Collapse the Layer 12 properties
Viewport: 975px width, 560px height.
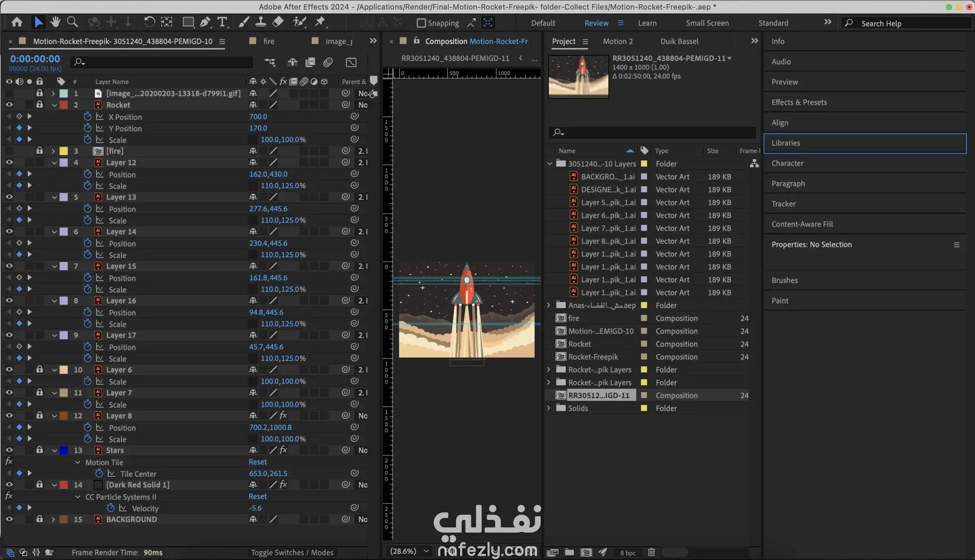tap(54, 162)
